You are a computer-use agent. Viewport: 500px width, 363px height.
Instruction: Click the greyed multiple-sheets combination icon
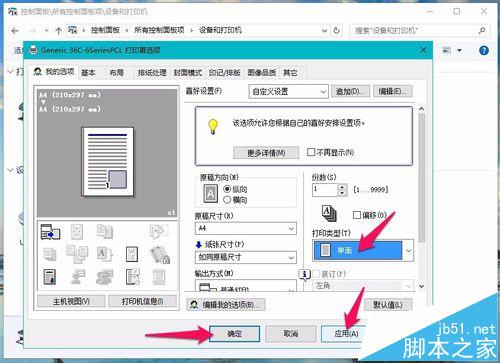pos(77,254)
